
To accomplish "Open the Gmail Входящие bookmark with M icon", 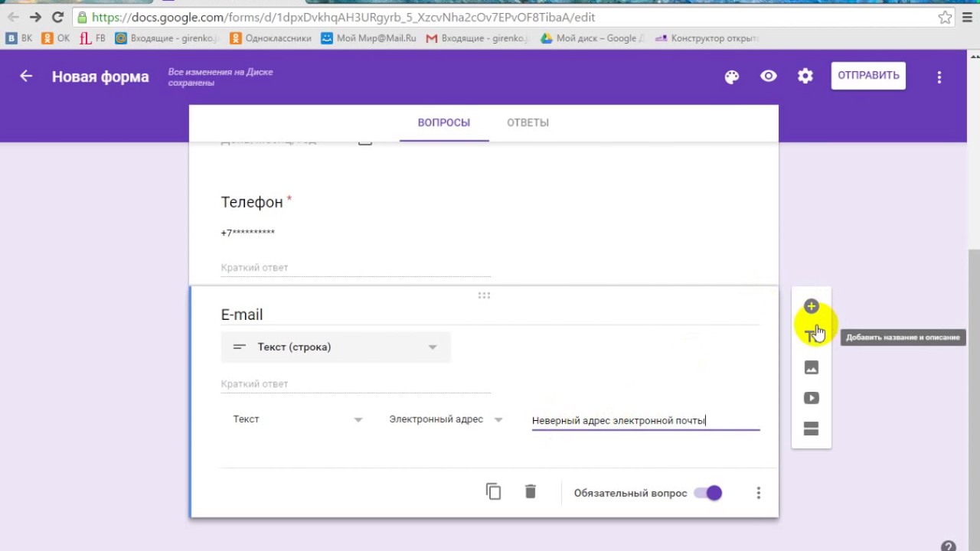I will tap(478, 37).
